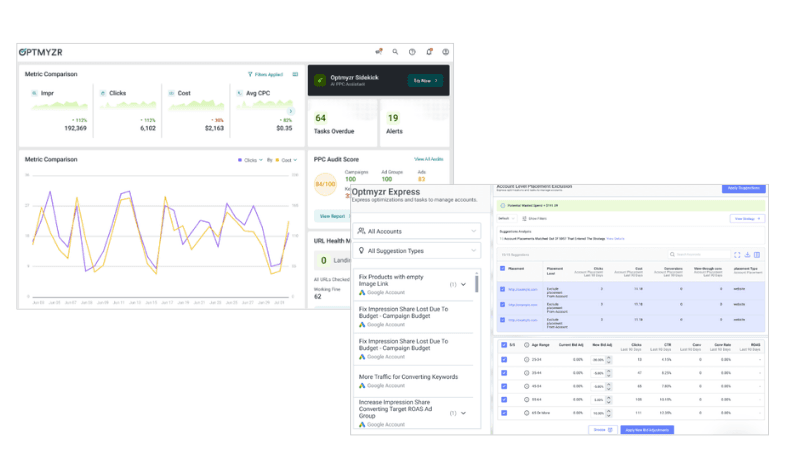Image resolution: width=800 pixels, height=470 pixels.
Task: Open the notifications bell icon
Action: pos(429,52)
